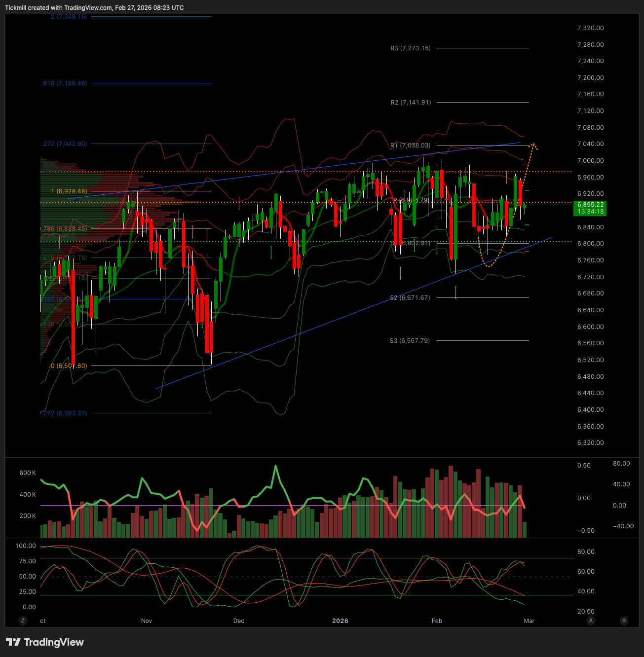The width and height of the screenshot is (644, 657).
Task: Click the TradingView logo
Action: [45, 642]
